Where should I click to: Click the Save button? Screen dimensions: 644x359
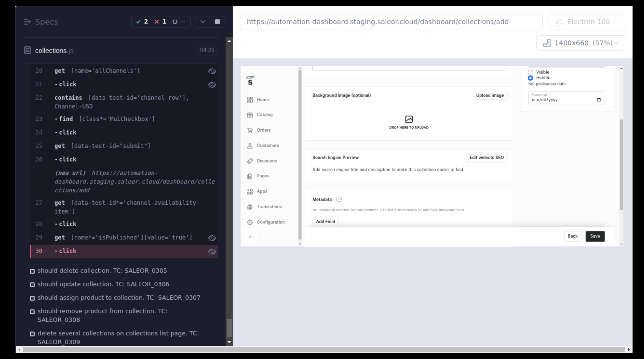pos(595,236)
